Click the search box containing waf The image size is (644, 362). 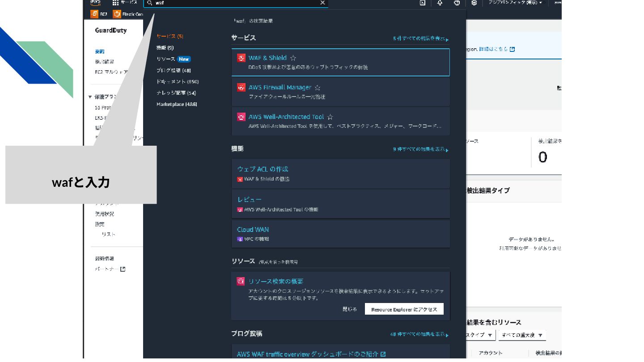point(236,3)
